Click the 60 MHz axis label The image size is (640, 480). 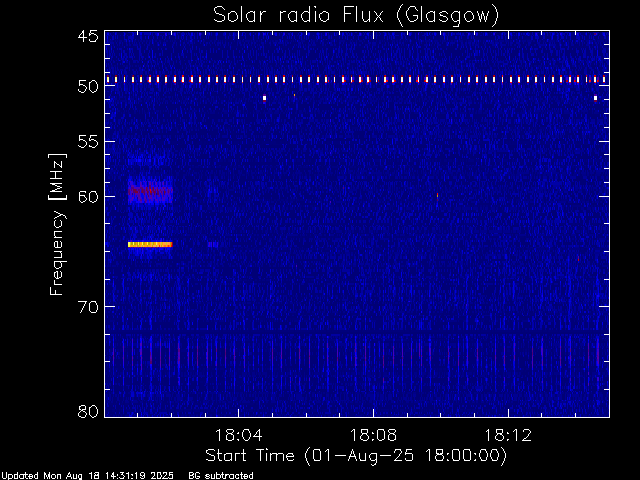(88, 197)
